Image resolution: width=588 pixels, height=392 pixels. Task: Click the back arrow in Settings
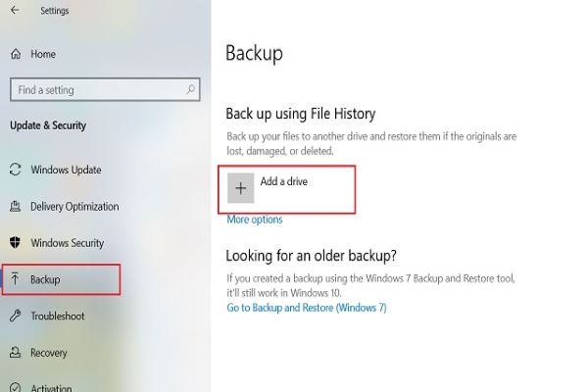[15, 10]
